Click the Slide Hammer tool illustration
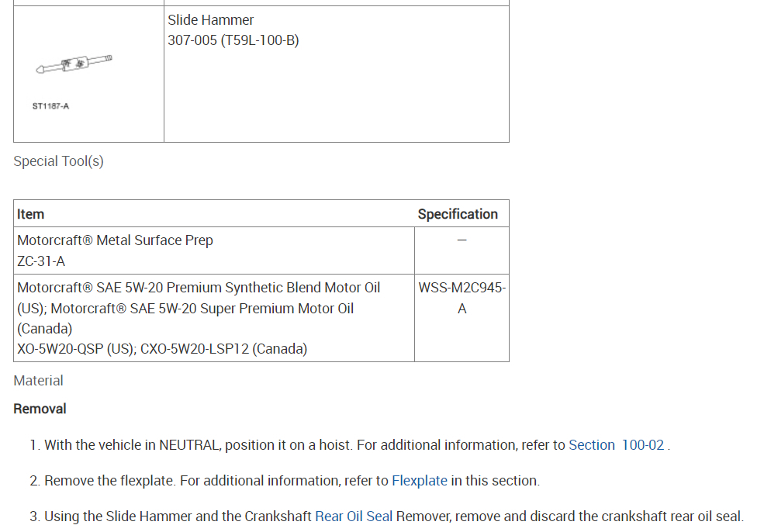This screenshot has width=771, height=532. (74, 64)
